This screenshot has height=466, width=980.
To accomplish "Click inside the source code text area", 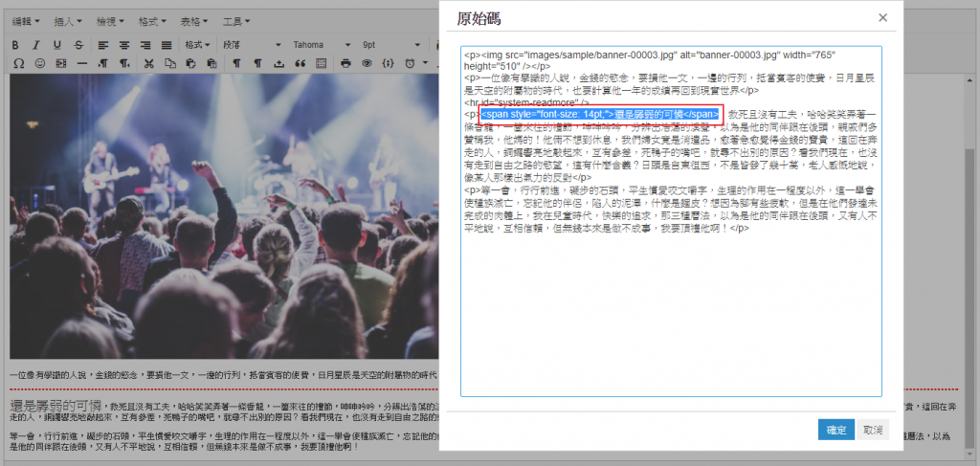I will [670, 316].
